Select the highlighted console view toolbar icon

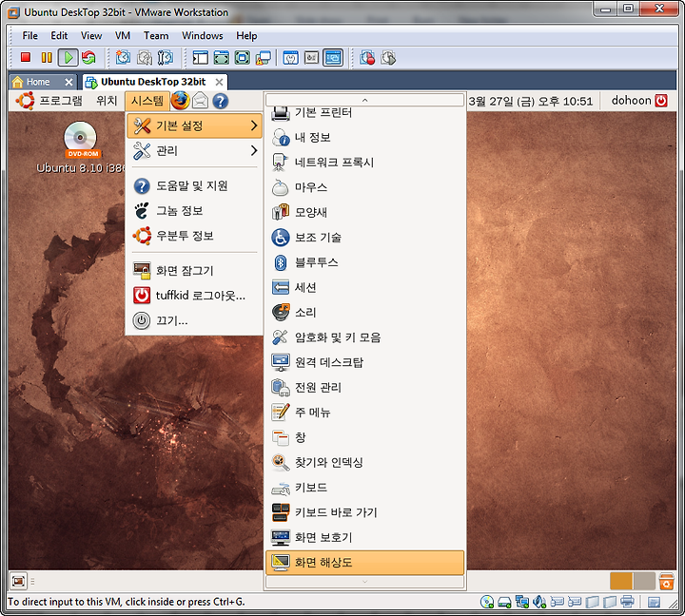click(x=333, y=58)
